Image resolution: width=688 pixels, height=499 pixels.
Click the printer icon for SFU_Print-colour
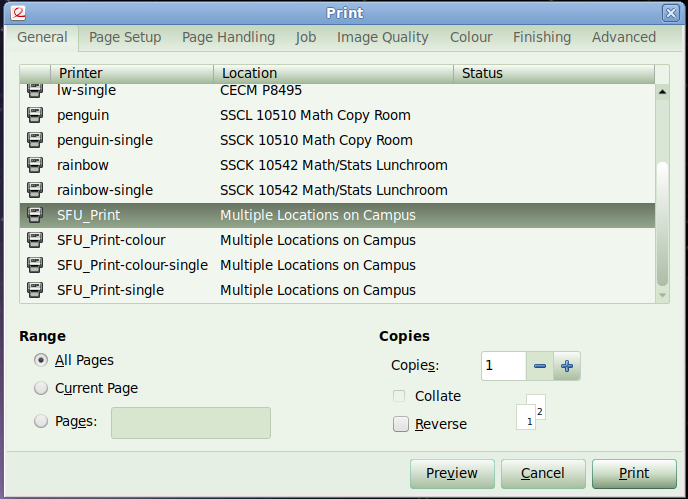point(35,240)
